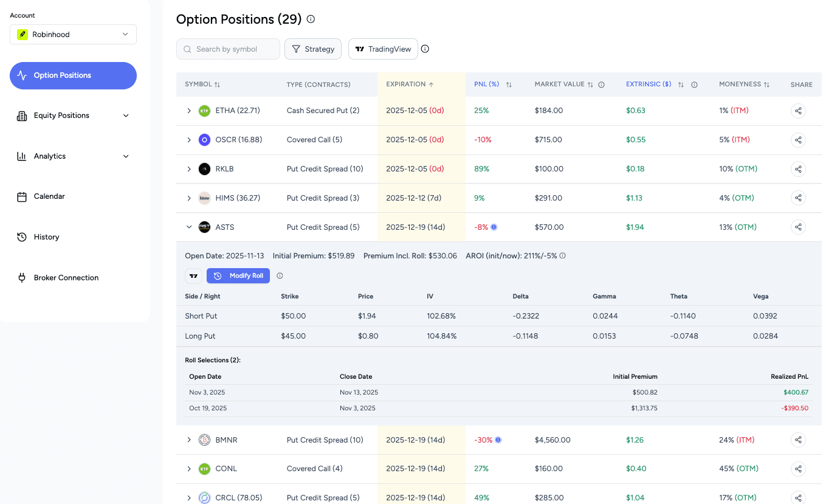Screen dimensions: 823x504
Task: Open the small TradingView chart icon for ASTS
Action: pyautogui.click(x=193, y=275)
